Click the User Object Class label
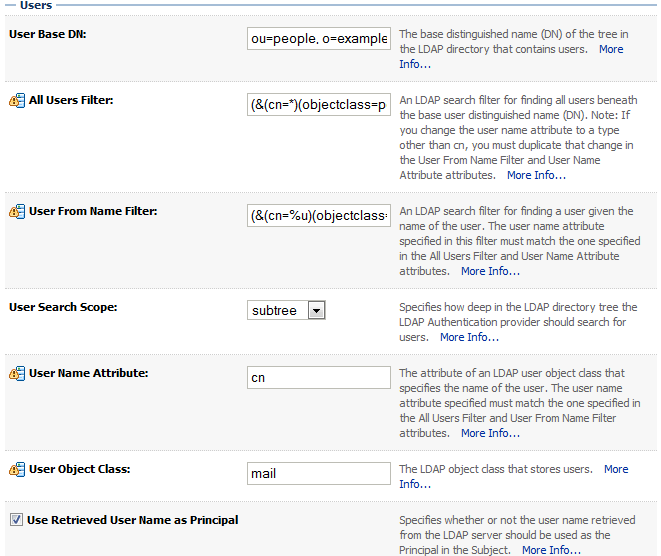 click(79, 469)
